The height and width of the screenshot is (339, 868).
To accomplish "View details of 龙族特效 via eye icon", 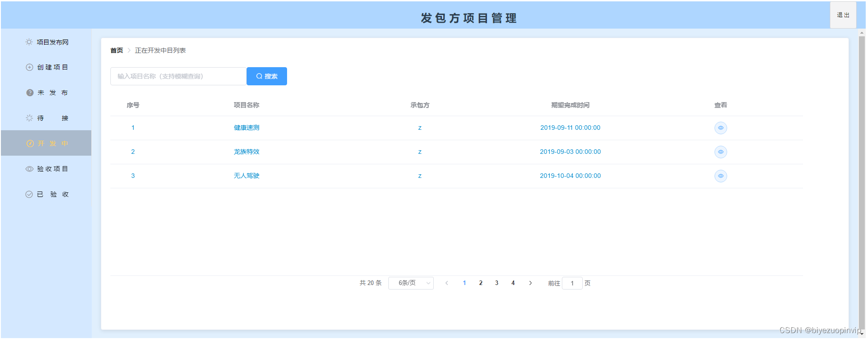I will 720,152.
